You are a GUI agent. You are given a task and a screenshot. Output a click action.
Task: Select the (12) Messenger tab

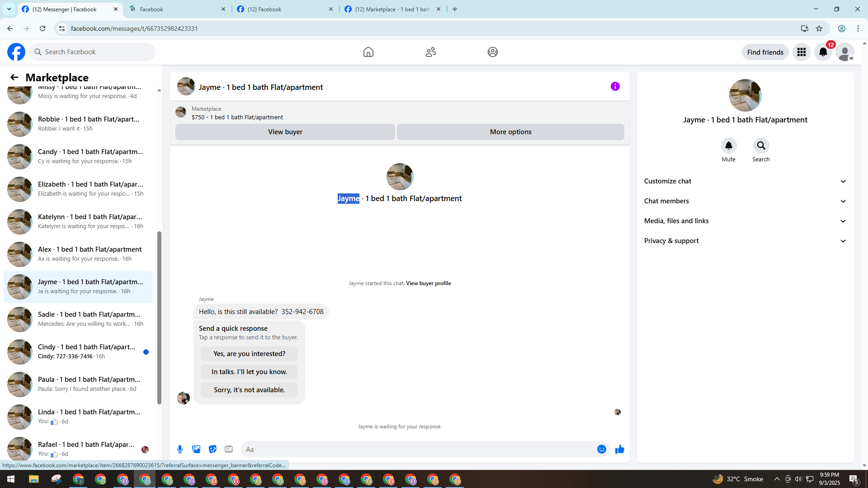click(70, 9)
